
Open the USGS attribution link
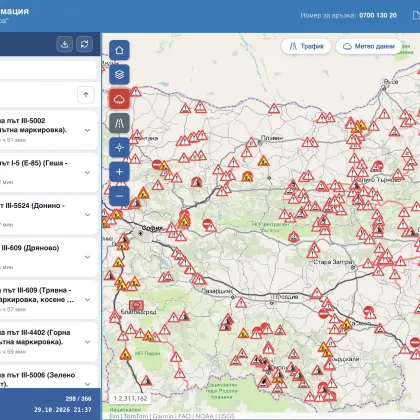[227, 416]
